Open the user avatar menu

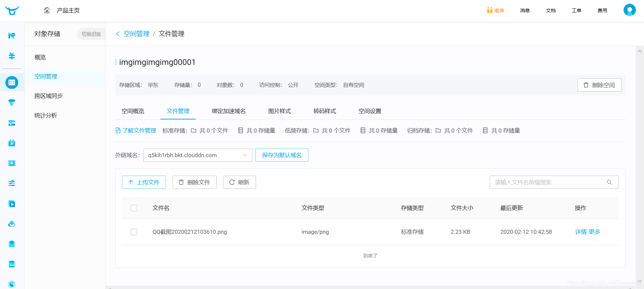[x=630, y=10]
